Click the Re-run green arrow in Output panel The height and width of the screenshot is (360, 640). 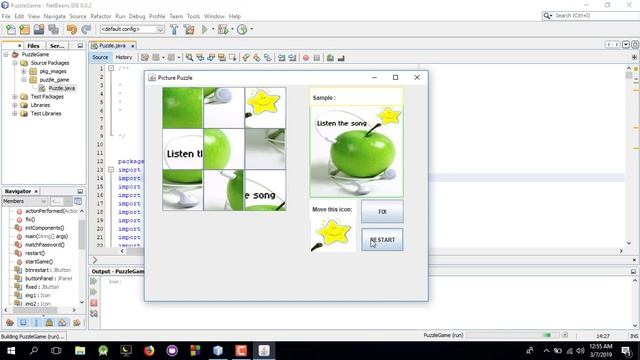coord(93,281)
